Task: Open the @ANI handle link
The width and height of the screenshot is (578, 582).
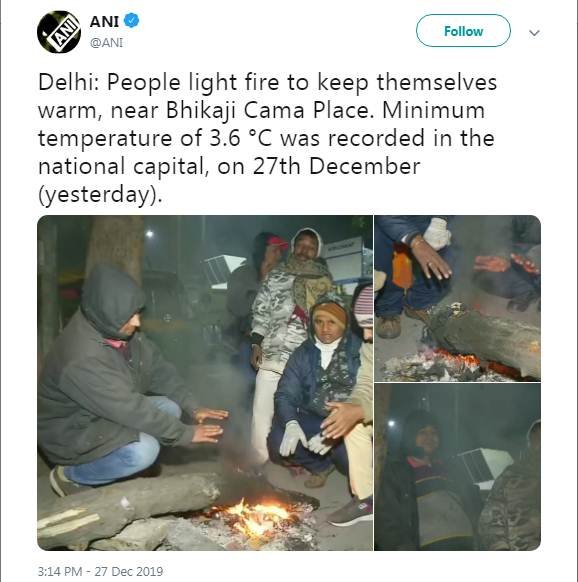Action: click(106, 43)
